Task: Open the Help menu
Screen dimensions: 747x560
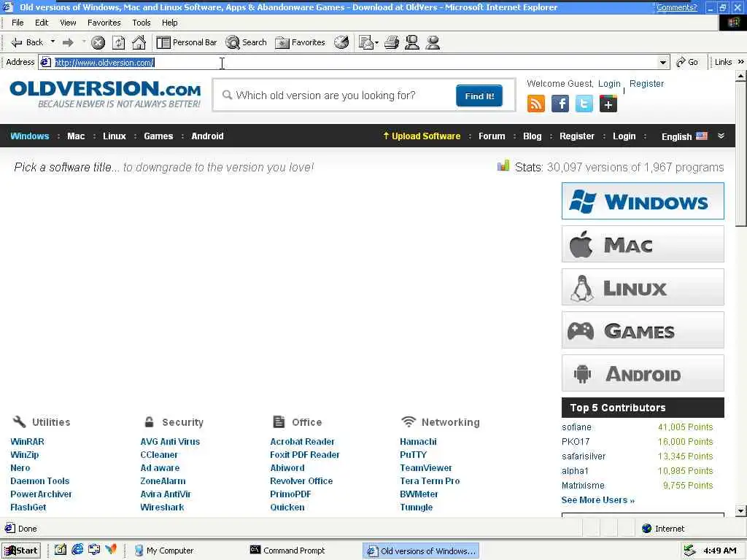Action: (x=169, y=23)
